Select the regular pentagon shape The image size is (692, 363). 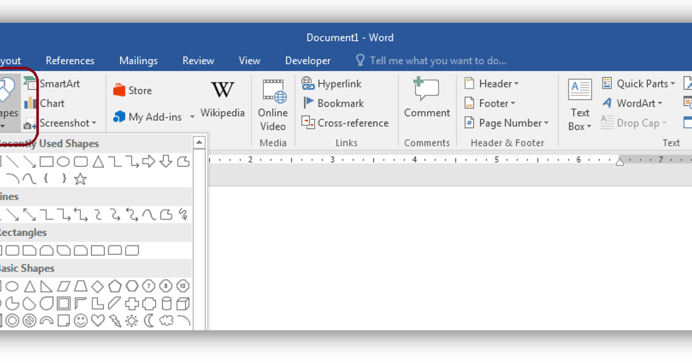(115, 286)
